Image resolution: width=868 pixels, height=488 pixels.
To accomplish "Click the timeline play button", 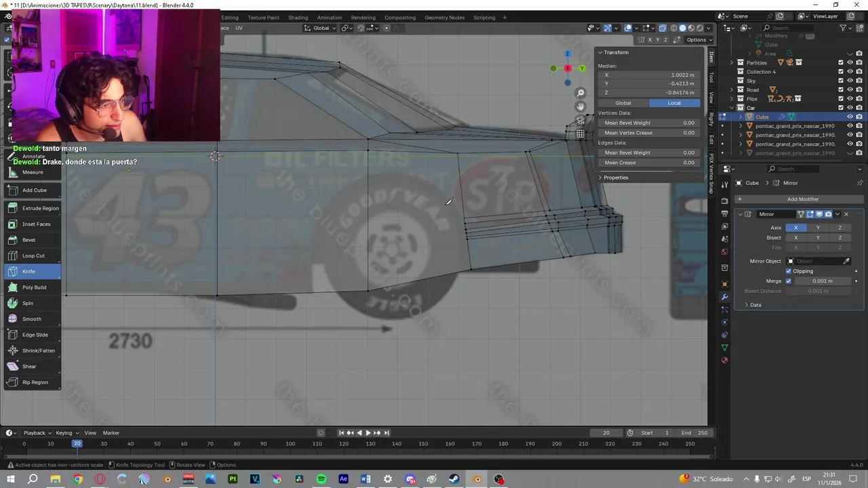I will 368,433.
